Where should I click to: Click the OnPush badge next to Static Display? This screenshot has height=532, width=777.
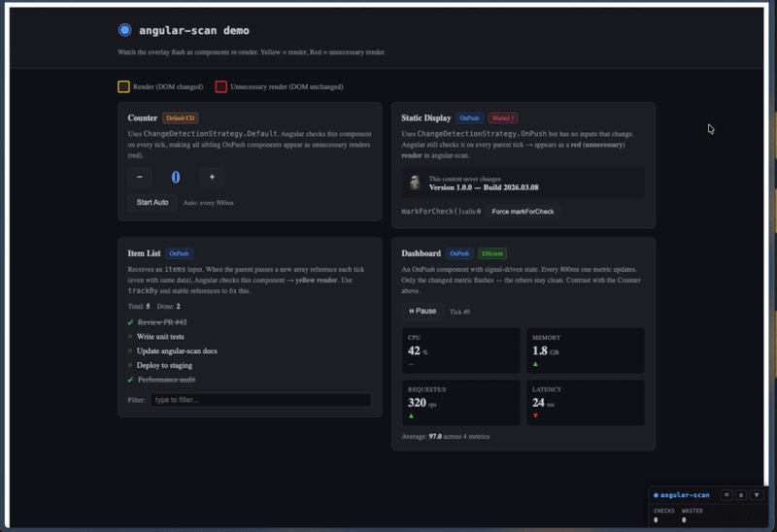tap(469, 117)
